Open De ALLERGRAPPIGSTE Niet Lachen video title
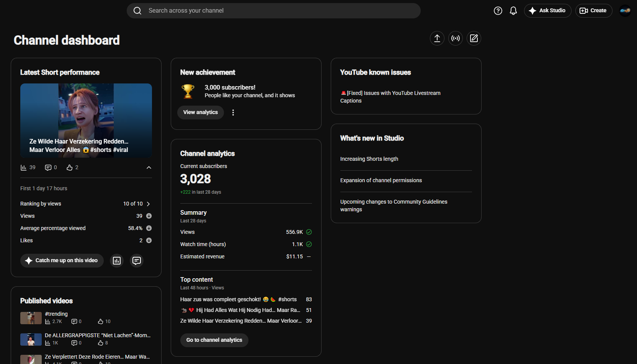637x364 pixels. (x=98, y=335)
